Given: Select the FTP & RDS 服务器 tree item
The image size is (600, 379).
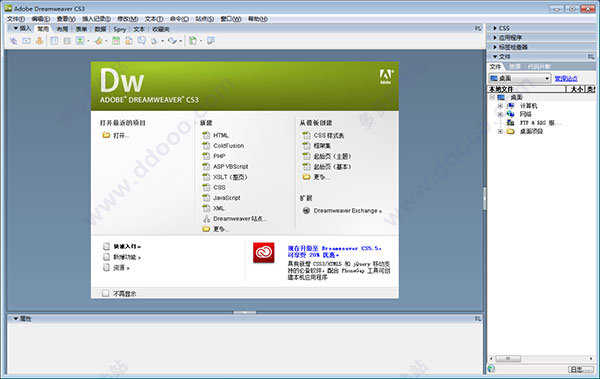Looking at the screenshot, I should 541,123.
